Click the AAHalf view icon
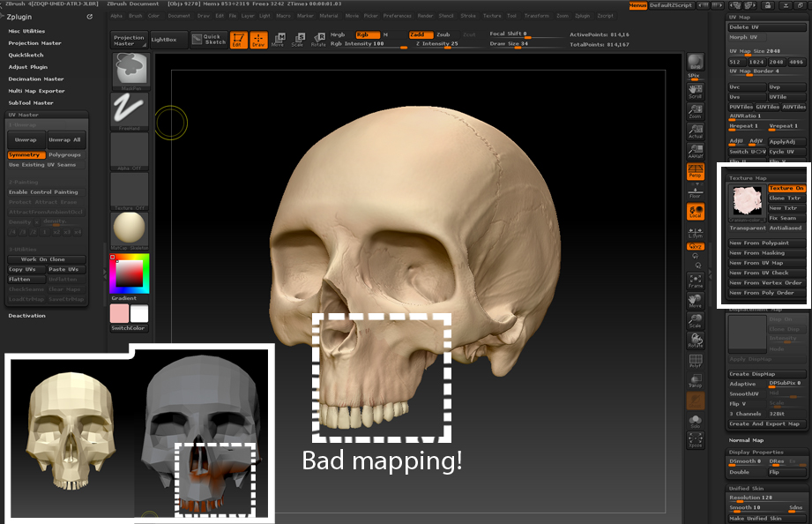Screen dimensions: 812x524 click(696, 150)
